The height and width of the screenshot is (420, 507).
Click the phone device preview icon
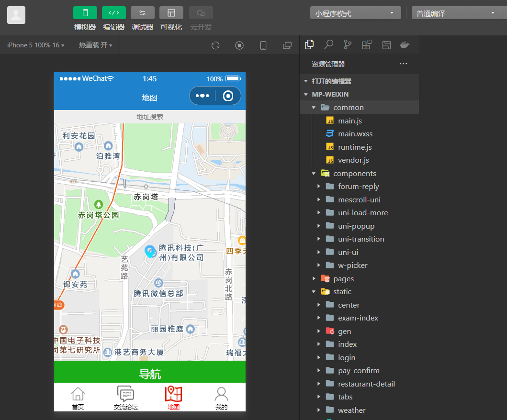263,45
